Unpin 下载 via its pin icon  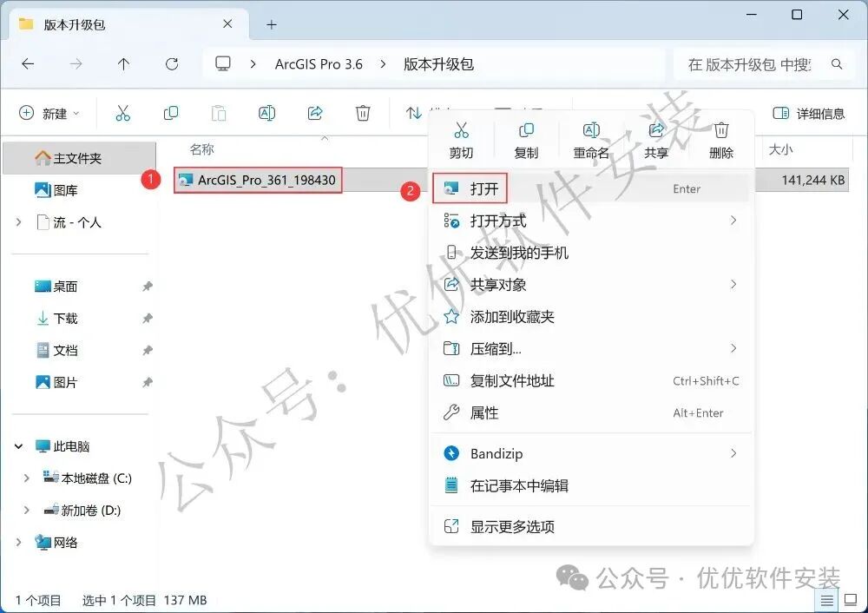click(148, 319)
